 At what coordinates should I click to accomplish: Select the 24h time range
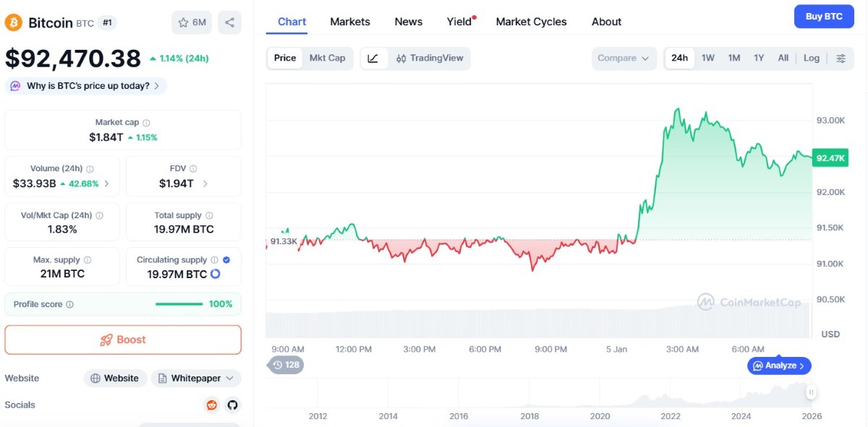coord(680,59)
